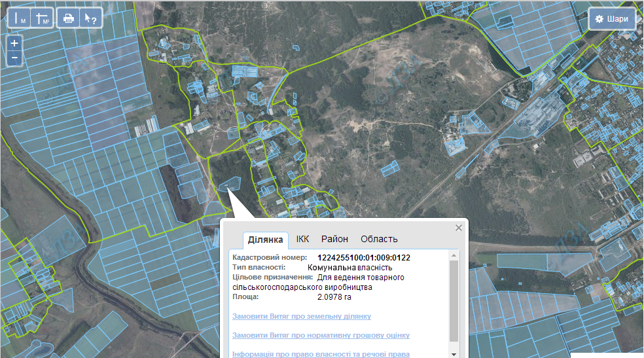Open the Область tab
The image size is (644, 358).
coord(379,239)
